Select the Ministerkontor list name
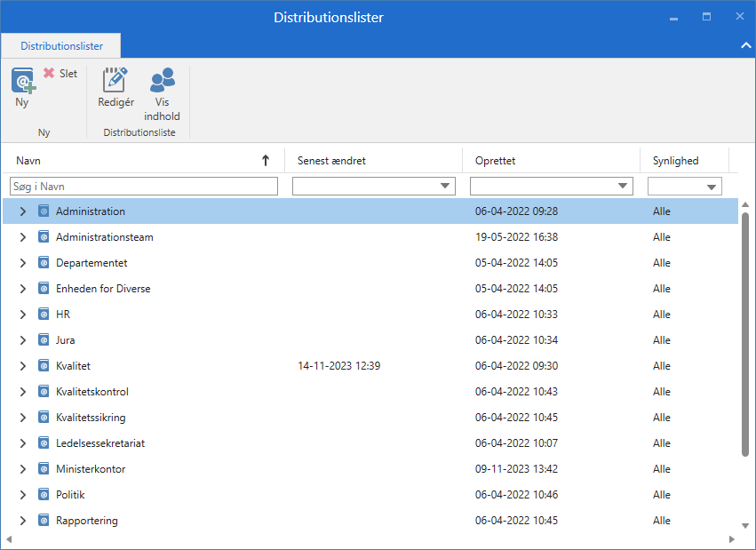Image resolution: width=756 pixels, height=550 pixels. tap(91, 469)
